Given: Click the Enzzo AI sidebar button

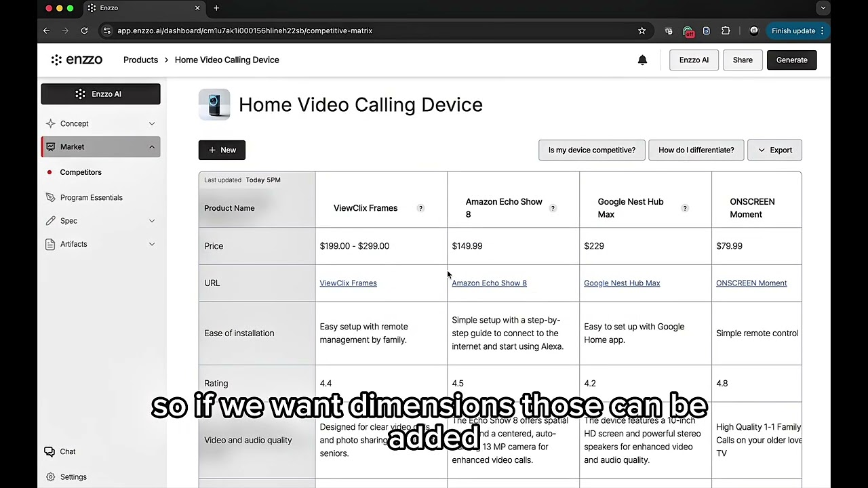Looking at the screenshot, I should point(100,94).
